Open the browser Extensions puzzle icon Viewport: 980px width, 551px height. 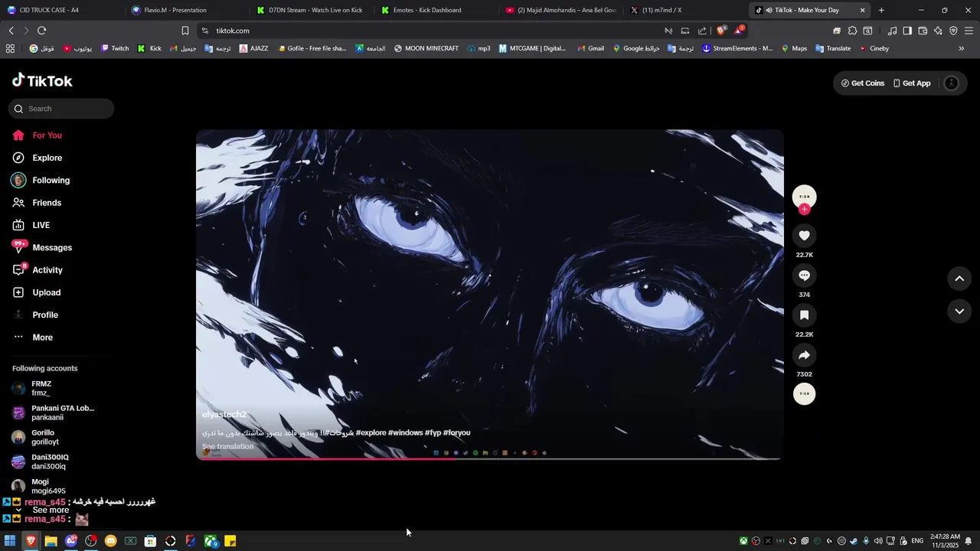852,31
